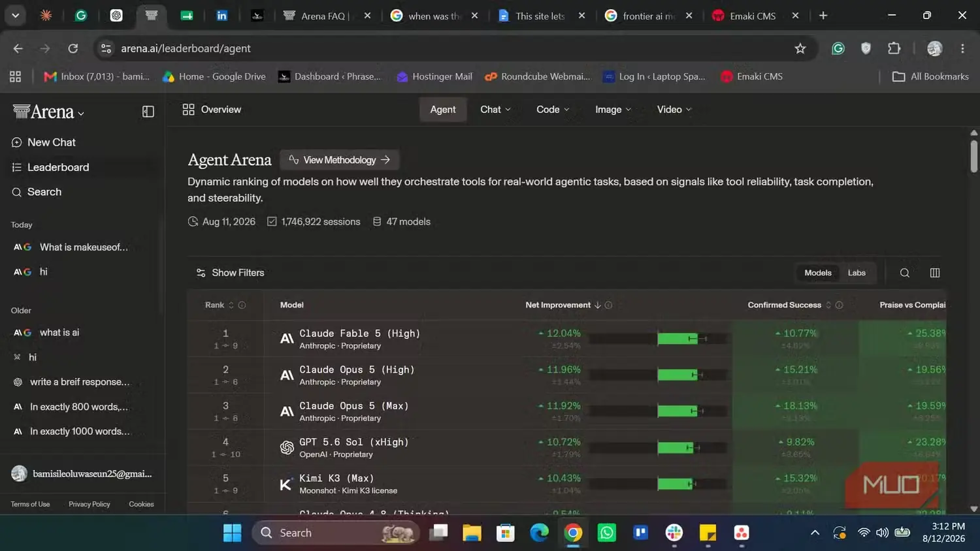Open Chrome's three-dot menu
Image resolution: width=980 pixels, height=551 pixels.
pos(962,48)
